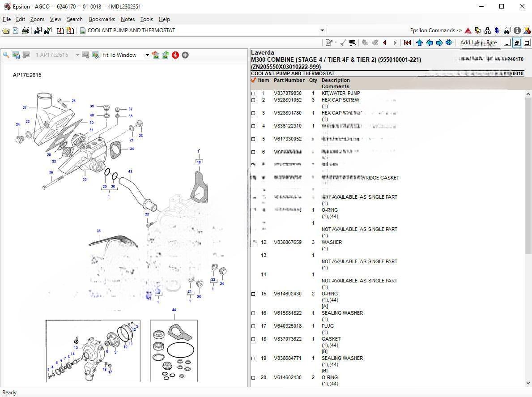Open the Fit To Window zoom dropdown
Image resolution: width=532 pixels, height=397 pixels.
coord(147,55)
